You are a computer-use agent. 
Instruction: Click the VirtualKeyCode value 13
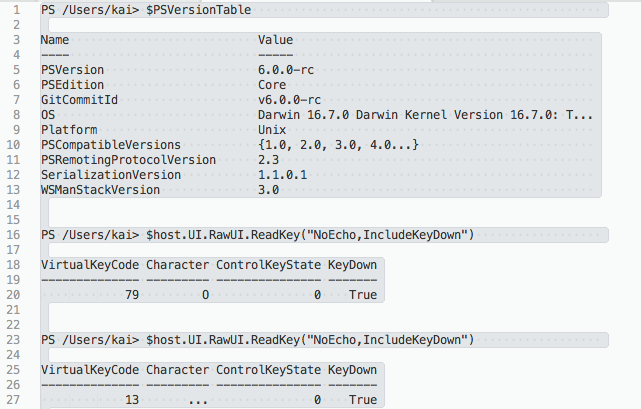coord(132,400)
